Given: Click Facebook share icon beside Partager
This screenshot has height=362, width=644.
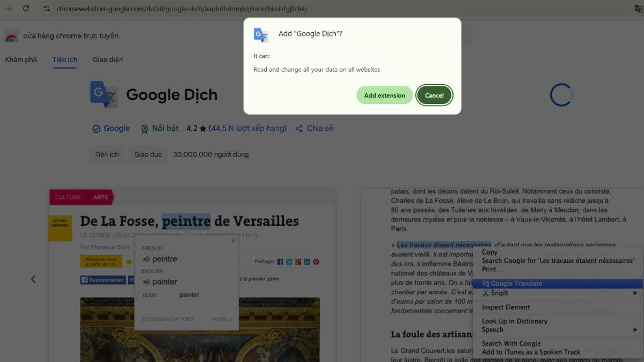Looking at the screenshot, I should (280, 262).
